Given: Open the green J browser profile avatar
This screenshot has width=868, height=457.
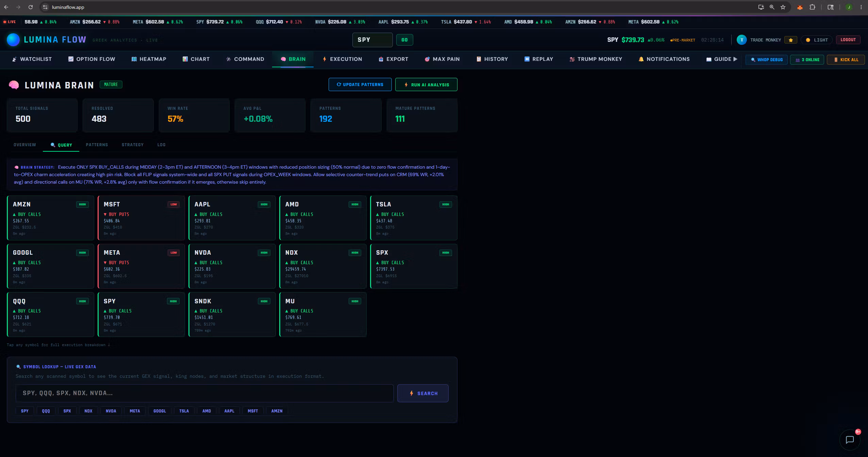Looking at the screenshot, I should (x=849, y=7).
